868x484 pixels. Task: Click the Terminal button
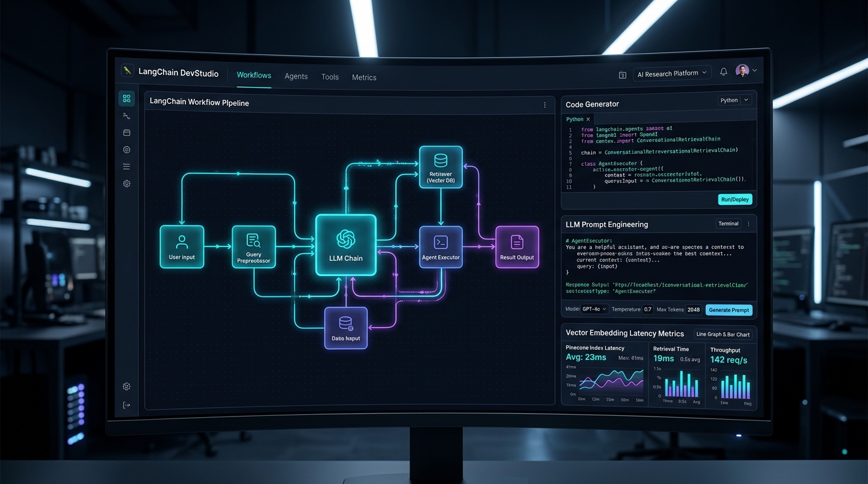pos(729,224)
